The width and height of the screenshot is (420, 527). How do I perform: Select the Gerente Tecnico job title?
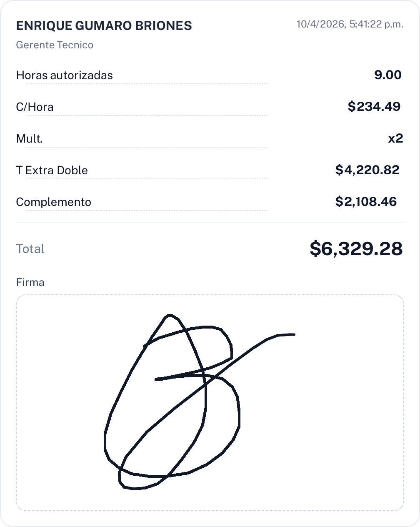pyautogui.click(x=55, y=45)
